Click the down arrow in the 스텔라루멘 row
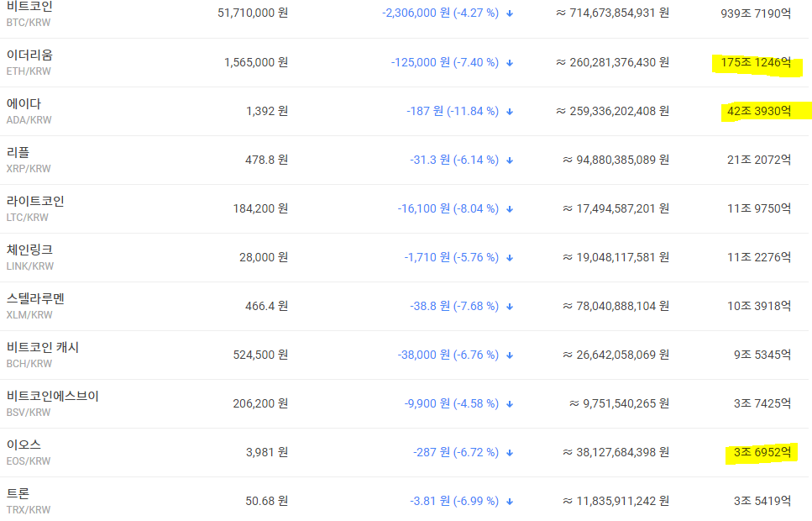 (510, 307)
